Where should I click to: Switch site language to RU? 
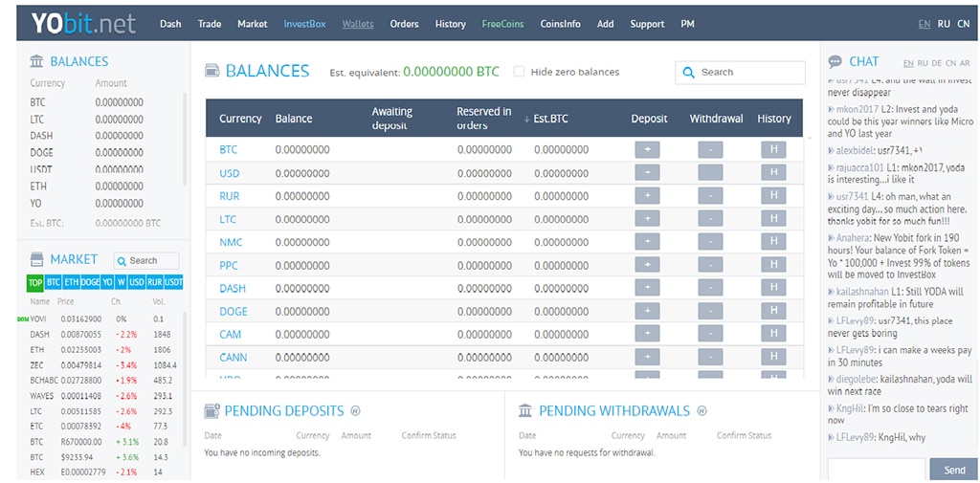point(944,24)
